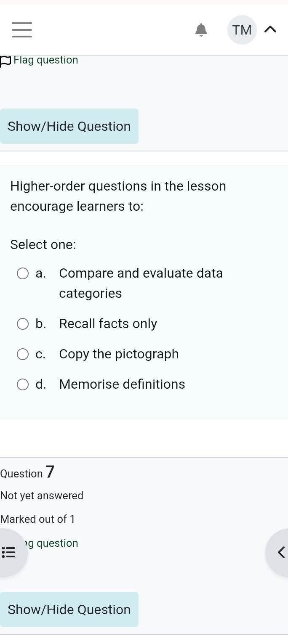Select answer a, Compare and evaluate data categories
This screenshot has height=644, width=288.
[x=23, y=273]
